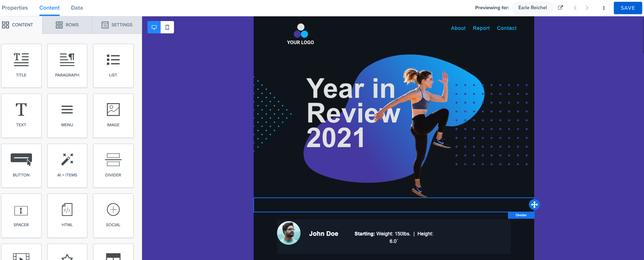
Task: Choose the Image content block
Action: pyautogui.click(x=113, y=115)
